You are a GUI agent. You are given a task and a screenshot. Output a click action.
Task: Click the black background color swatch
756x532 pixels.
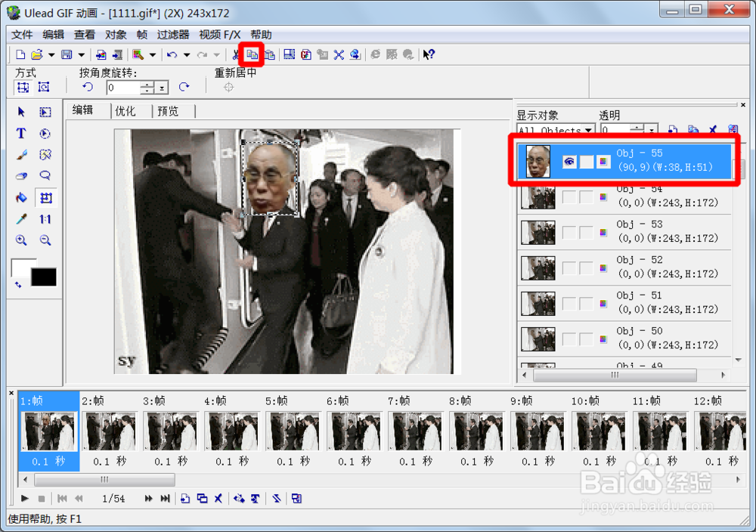[44, 277]
